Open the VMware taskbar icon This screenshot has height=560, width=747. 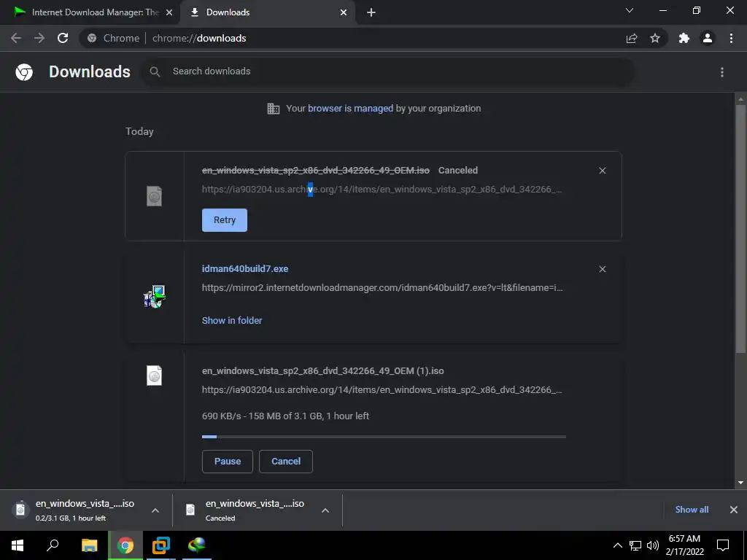[x=161, y=545]
